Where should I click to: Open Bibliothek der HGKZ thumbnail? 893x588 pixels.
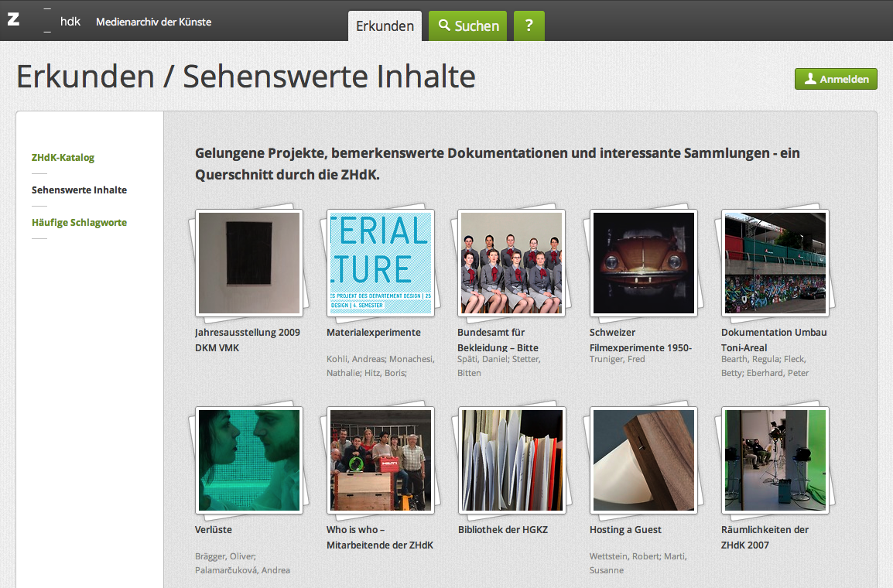point(512,460)
